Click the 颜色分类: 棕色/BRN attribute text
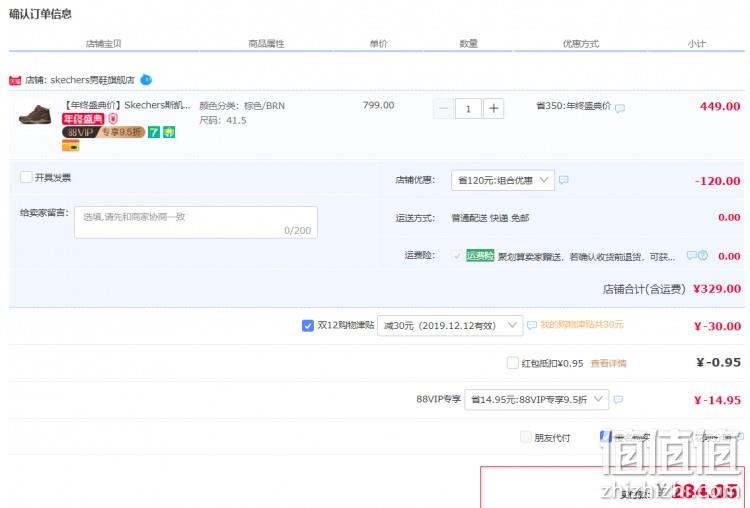This screenshot has height=508, width=750. point(242,106)
